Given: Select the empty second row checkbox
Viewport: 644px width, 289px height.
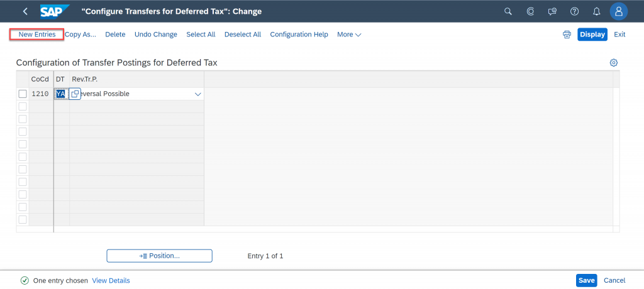Looking at the screenshot, I should click(x=23, y=106).
